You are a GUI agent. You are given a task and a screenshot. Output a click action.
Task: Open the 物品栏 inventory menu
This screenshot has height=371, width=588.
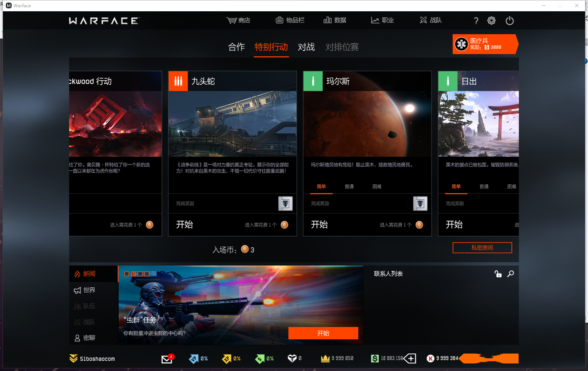pos(290,20)
